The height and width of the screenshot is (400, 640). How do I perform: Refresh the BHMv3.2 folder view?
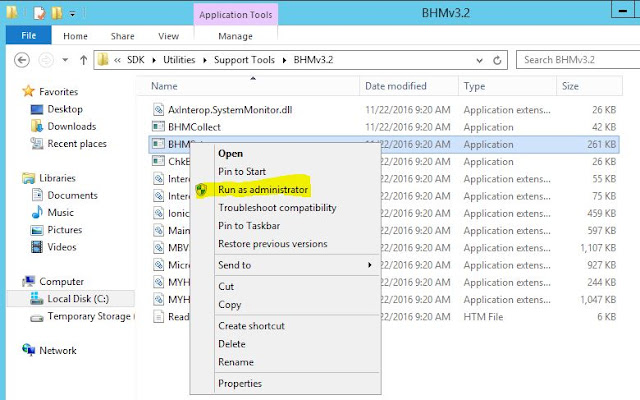point(497,60)
